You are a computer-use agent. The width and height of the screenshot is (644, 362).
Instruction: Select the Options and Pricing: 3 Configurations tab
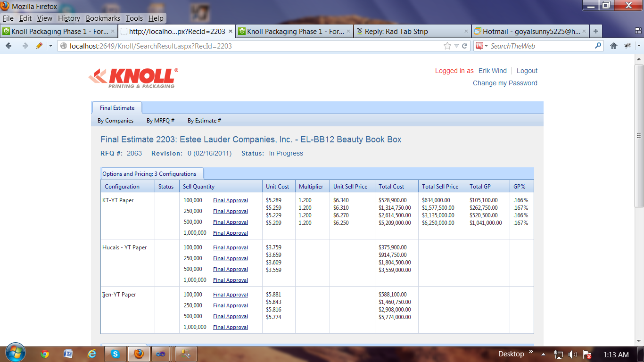152,174
